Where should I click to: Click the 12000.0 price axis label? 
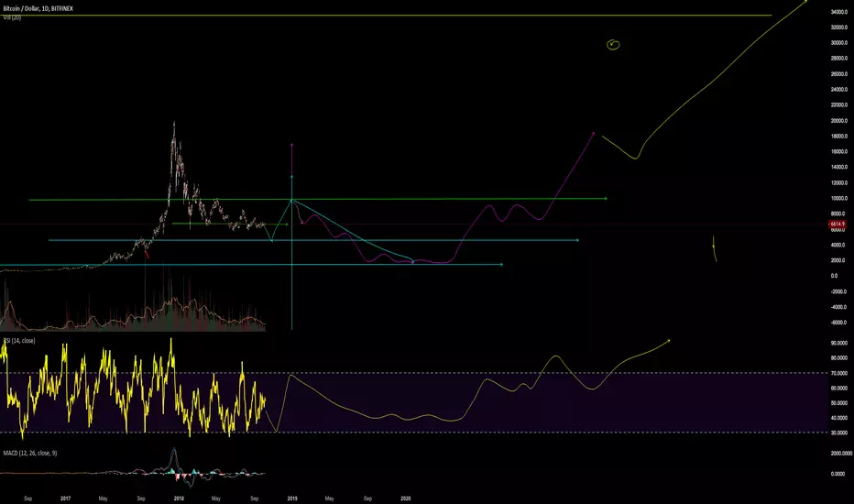[838, 183]
